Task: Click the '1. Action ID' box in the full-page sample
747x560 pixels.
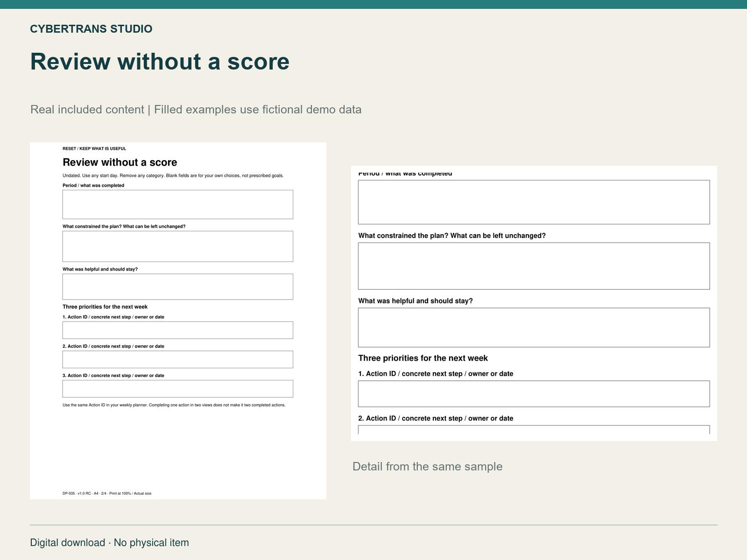Action: tap(178, 330)
